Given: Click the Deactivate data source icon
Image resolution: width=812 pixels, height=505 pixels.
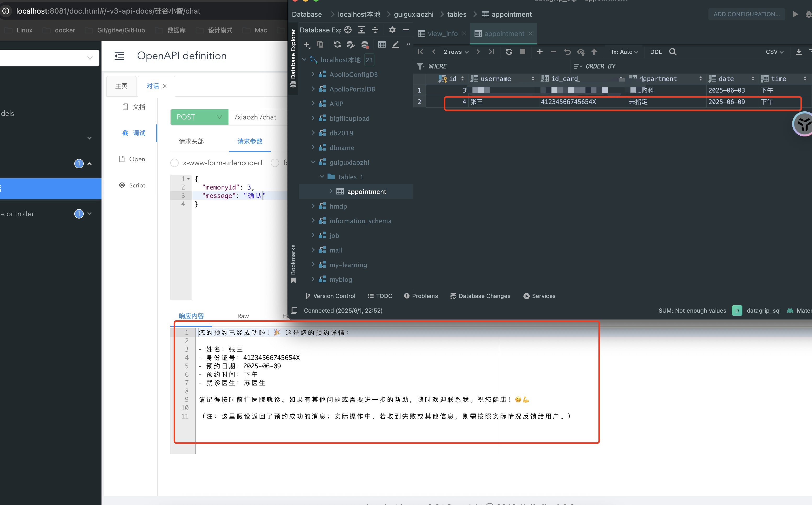Looking at the screenshot, I should 365,44.
